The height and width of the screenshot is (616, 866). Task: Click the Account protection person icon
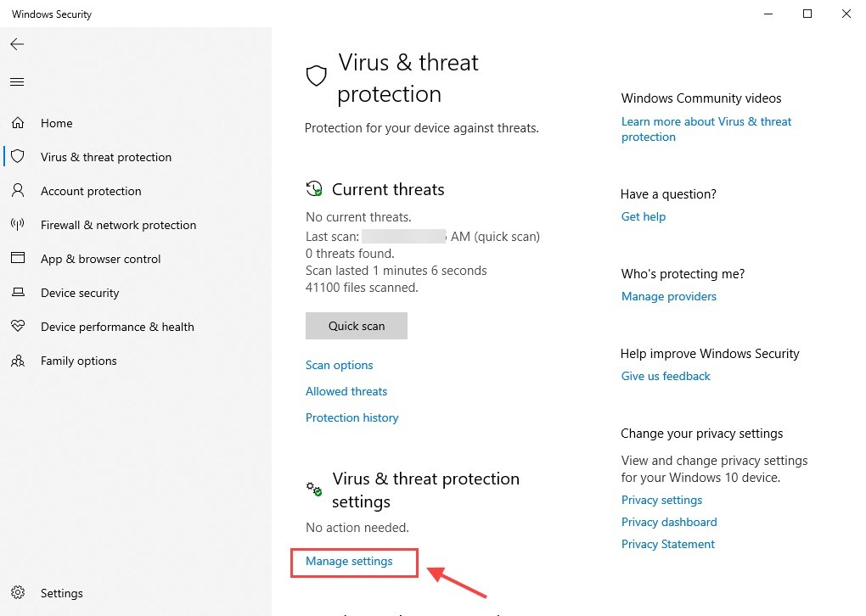click(17, 191)
